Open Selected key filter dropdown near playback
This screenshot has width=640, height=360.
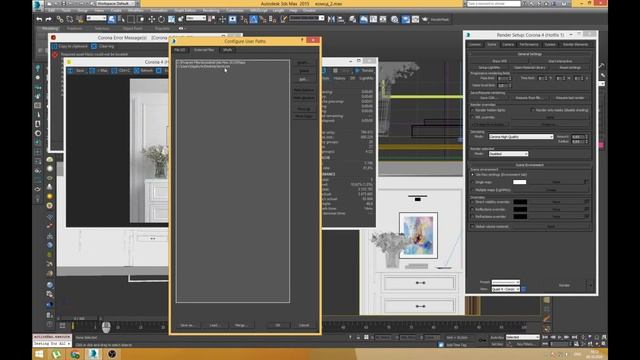coord(522,337)
